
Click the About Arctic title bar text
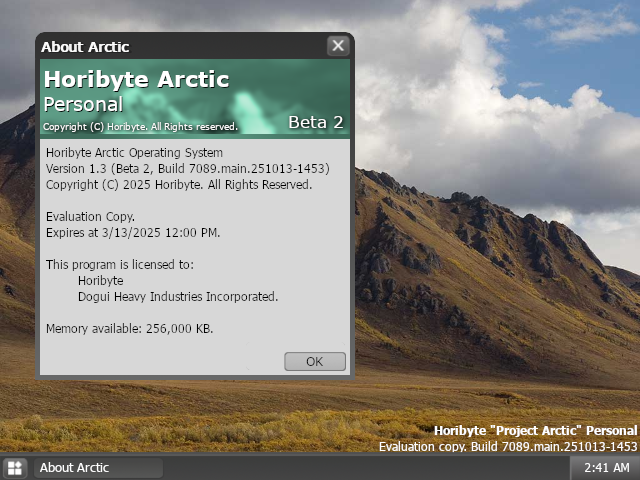point(85,47)
